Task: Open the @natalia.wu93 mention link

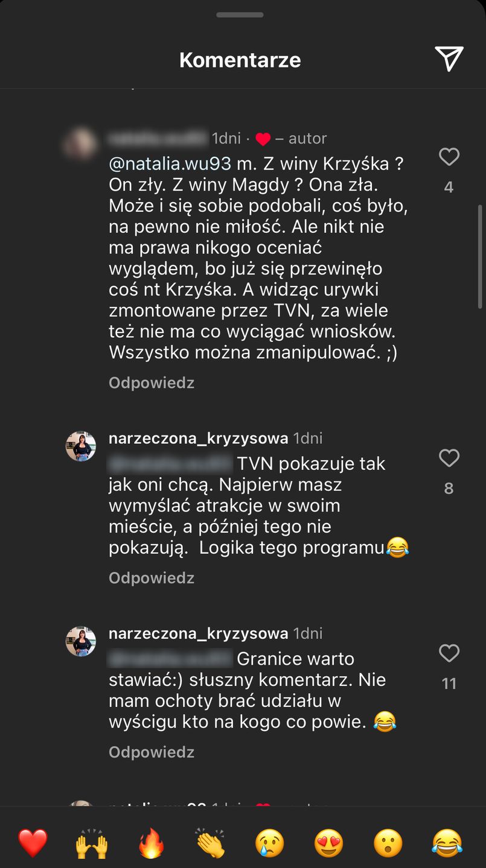Action: pyautogui.click(x=170, y=164)
